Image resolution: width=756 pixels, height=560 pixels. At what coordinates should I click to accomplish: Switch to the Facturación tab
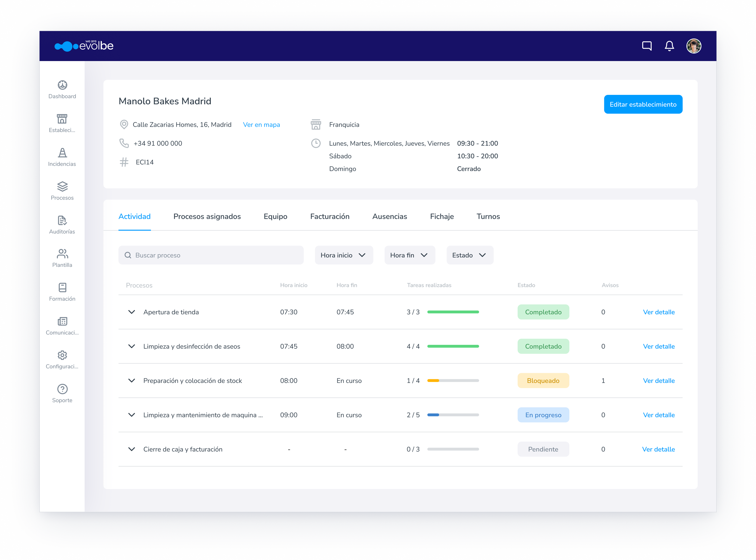(330, 216)
